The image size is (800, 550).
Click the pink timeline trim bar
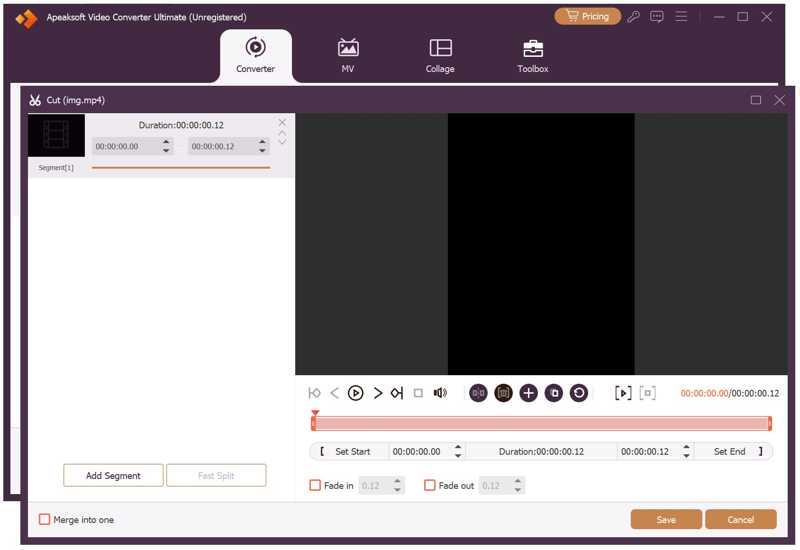pos(541,423)
